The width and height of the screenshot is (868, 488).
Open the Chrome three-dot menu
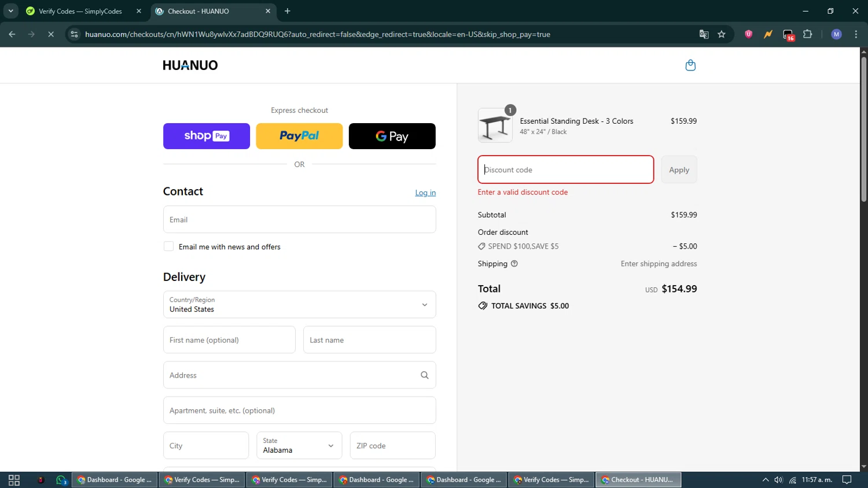(856, 34)
